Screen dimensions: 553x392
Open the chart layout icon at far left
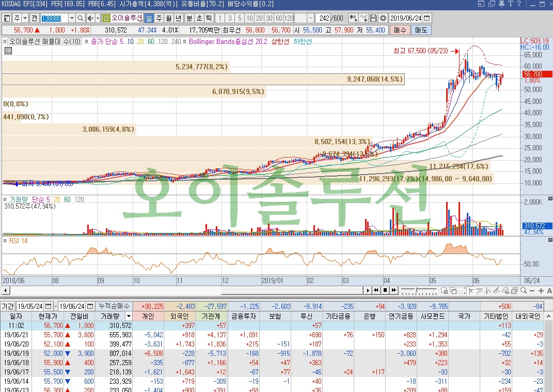[7, 18]
